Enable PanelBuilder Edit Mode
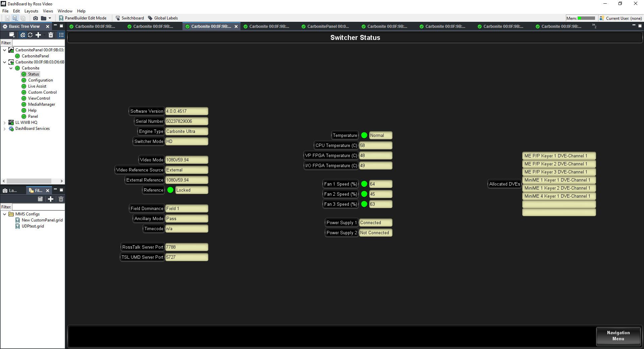This screenshot has width=644, height=349. pos(83,18)
